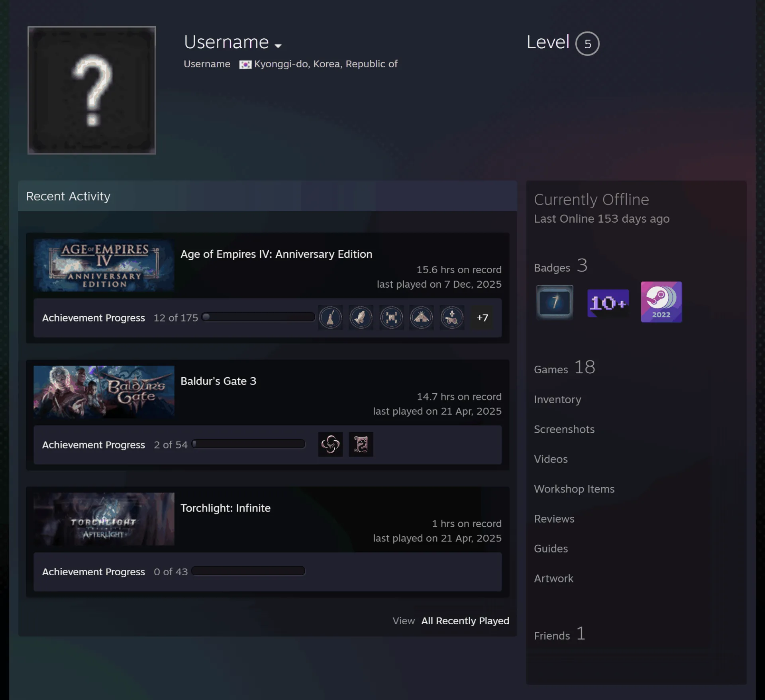765x700 pixels.
Task: Open Baldur's Gate 3 game thumbnail
Action: click(104, 392)
